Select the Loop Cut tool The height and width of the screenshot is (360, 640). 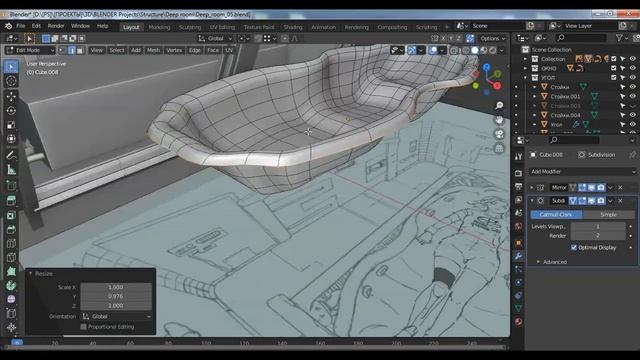tap(11, 243)
